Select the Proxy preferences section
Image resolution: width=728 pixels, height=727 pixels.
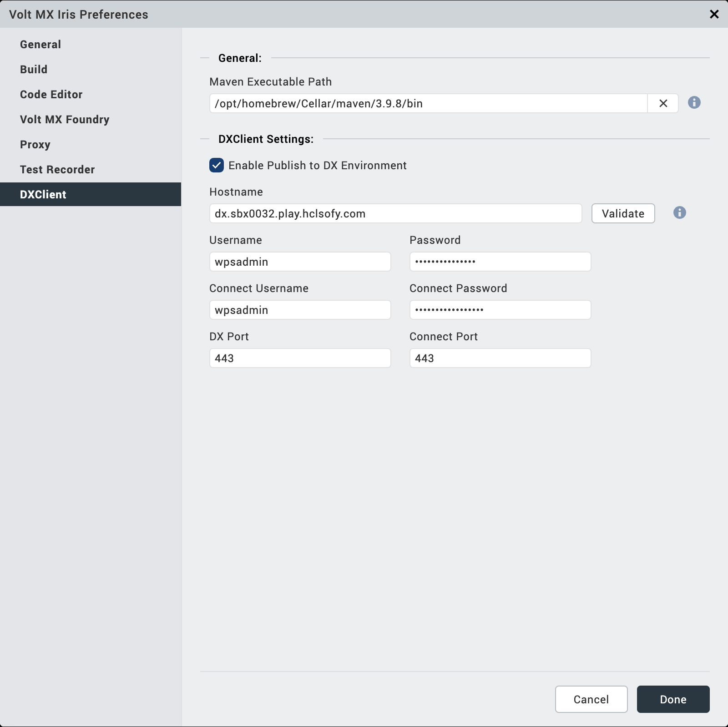[x=91, y=144]
